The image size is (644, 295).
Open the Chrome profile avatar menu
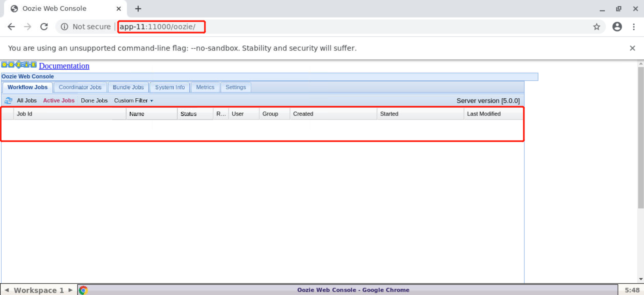point(617,27)
